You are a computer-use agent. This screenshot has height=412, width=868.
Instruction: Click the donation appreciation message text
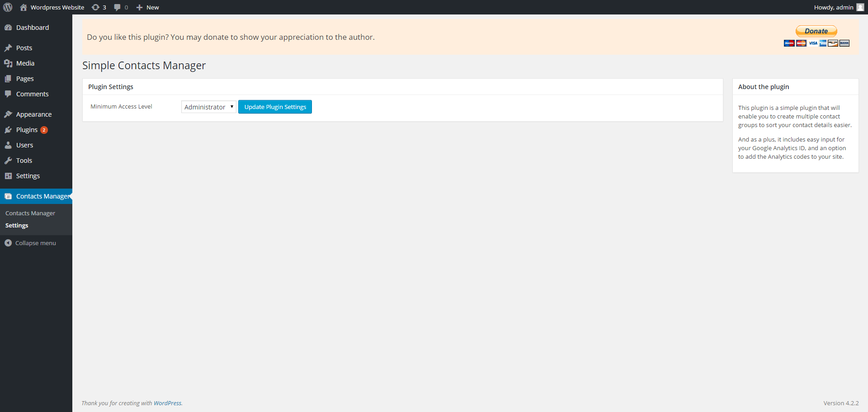coord(231,37)
